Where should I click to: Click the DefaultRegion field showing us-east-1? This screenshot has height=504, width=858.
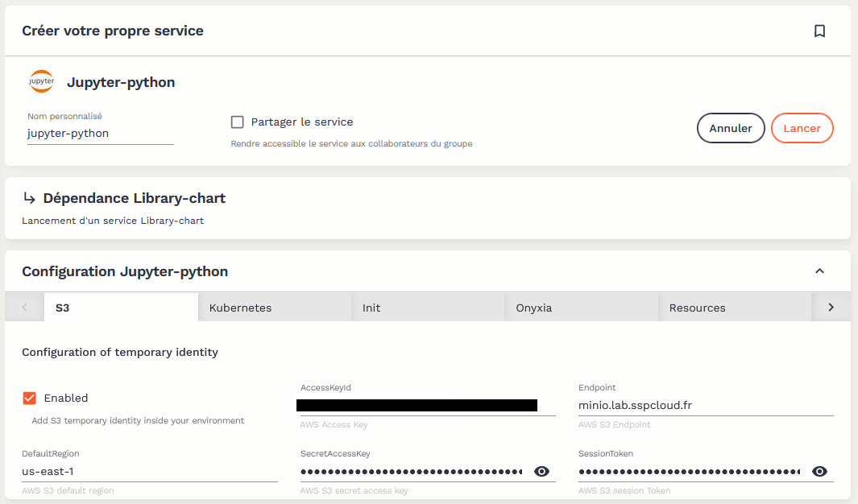coord(149,472)
